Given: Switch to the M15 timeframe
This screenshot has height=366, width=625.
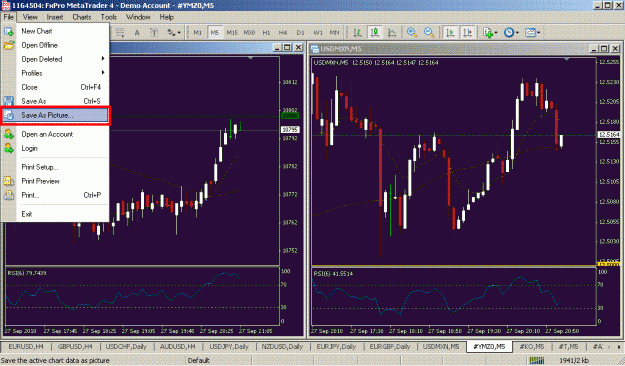Looking at the screenshot, I should point(232,33).
